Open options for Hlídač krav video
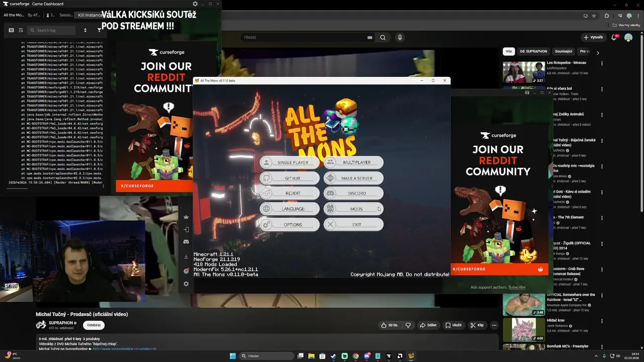 602,321
